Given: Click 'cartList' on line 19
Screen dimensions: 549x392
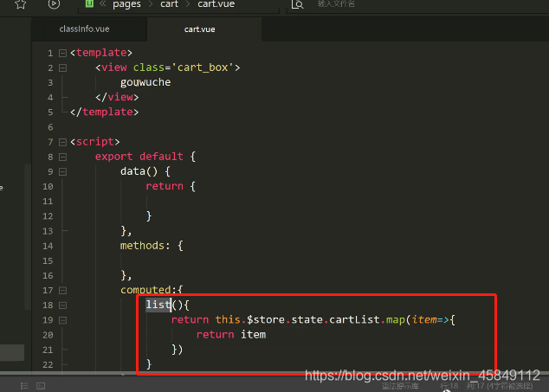Looking at the screenshot, I should (x=354, y=320).
